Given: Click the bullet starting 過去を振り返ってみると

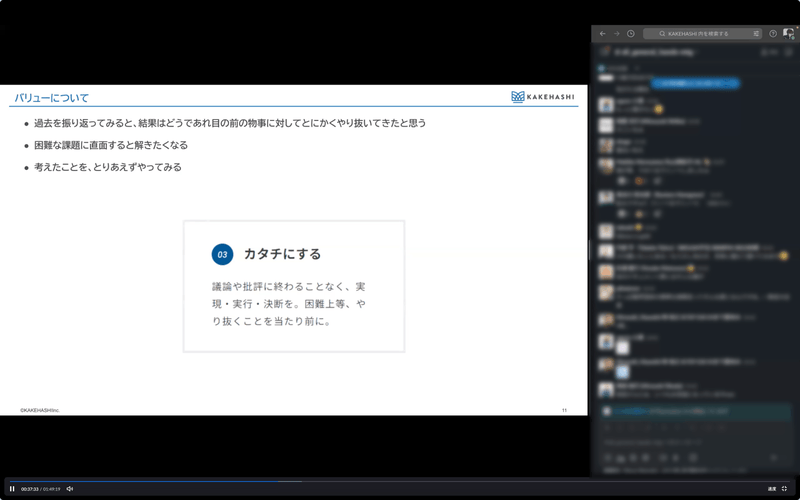Looking at the screenshot, I should [x=230, y=123].
